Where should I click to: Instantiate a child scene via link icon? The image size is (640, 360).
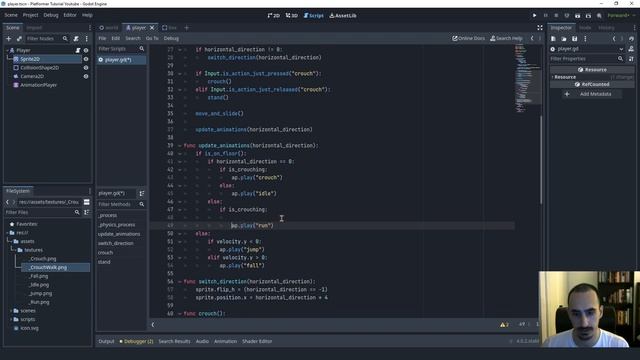coord(19,38)
